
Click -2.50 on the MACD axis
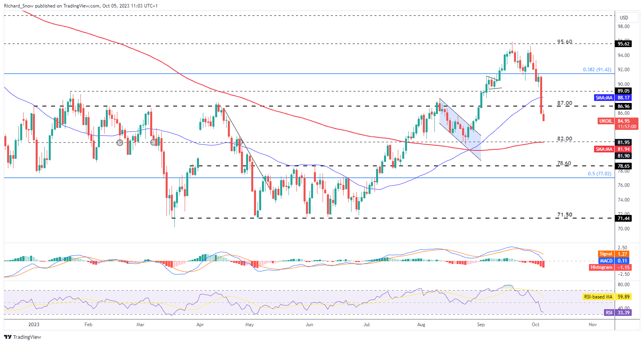click(x=623, y=274)
